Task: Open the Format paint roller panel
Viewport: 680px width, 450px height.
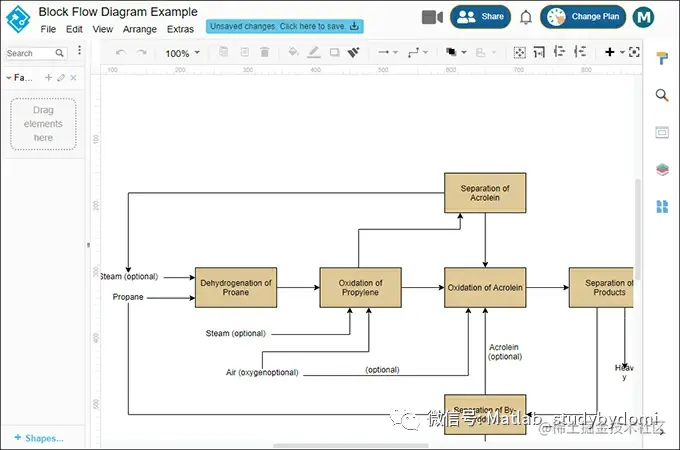Action: pos(662,58)
